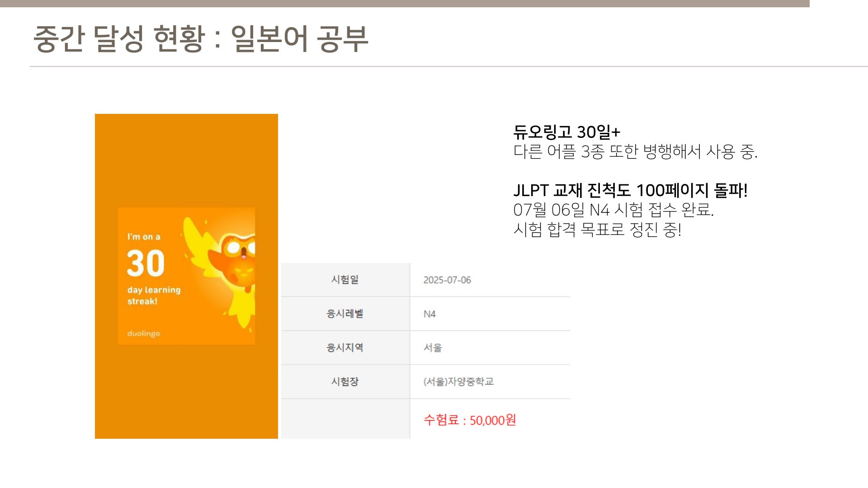This screenshot has width=868, height=488.
Task: Click the '시험일' table header cell
Action: (x=345, y=280)
